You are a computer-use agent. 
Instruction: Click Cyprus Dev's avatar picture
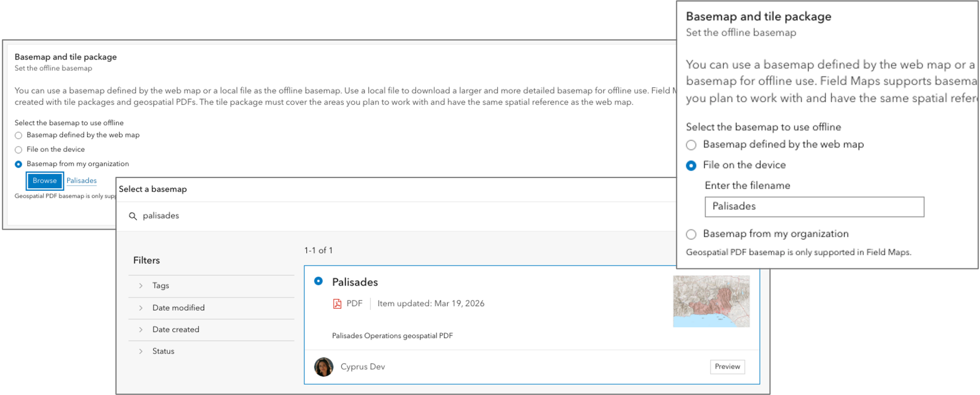[323, 366]
